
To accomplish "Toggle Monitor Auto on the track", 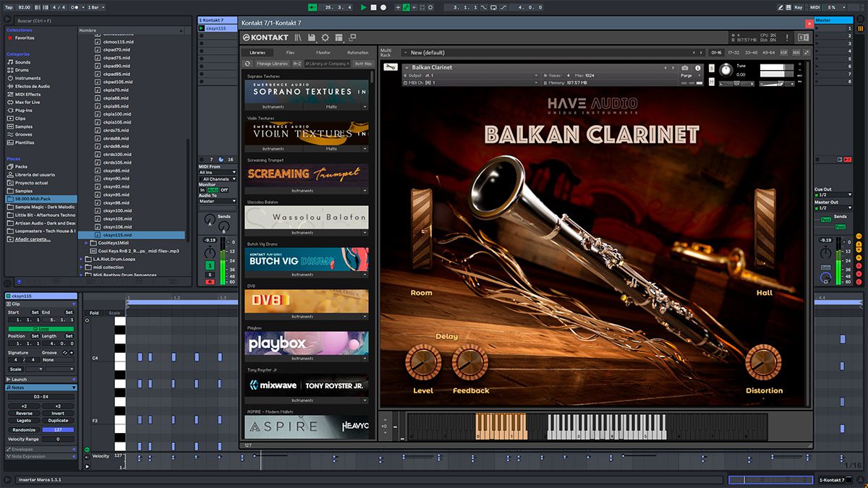I will pos(213,190).
